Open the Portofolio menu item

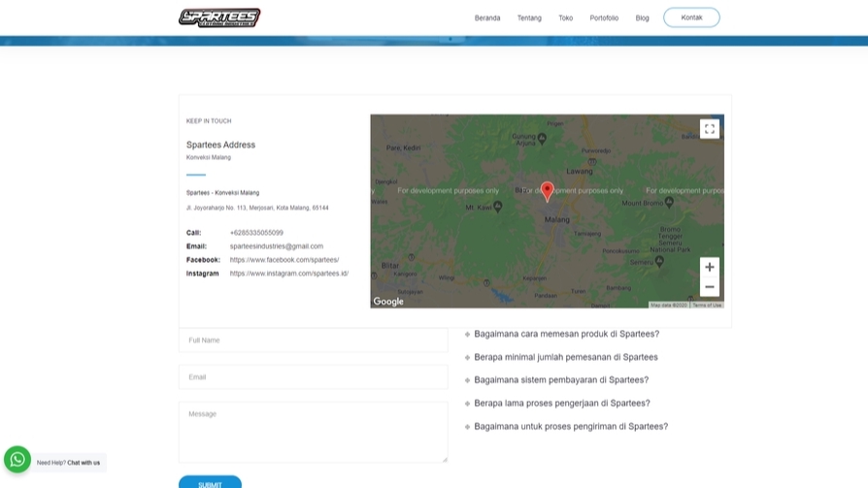604,17
